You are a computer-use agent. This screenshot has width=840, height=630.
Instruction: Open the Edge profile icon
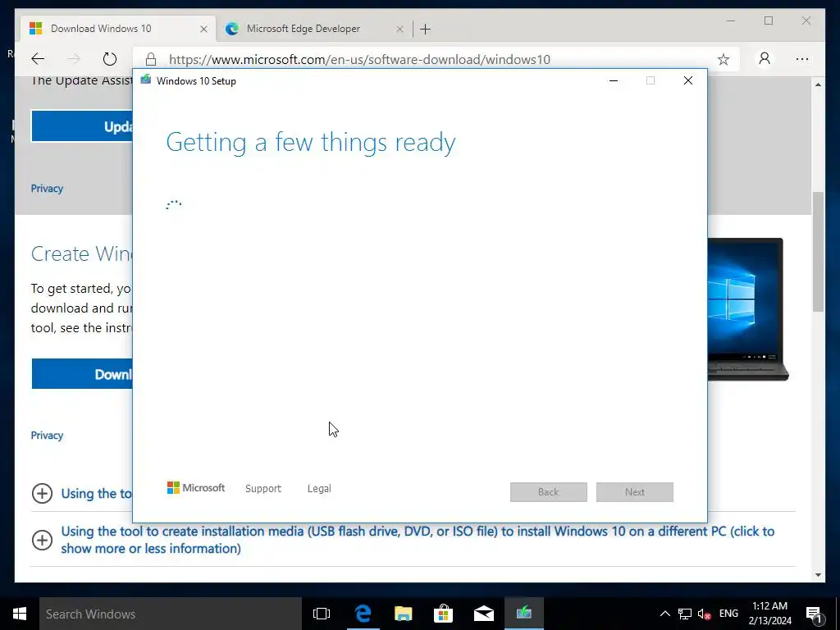click(x=765, y=58)
